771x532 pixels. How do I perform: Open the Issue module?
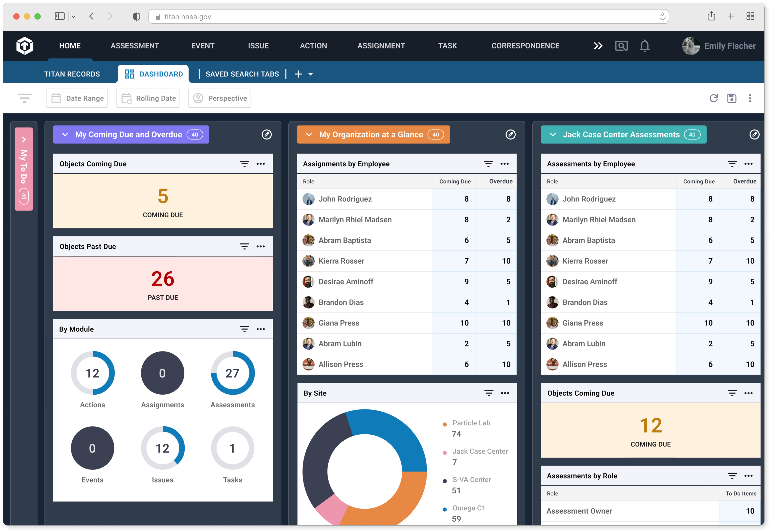[x=258, y=46]
